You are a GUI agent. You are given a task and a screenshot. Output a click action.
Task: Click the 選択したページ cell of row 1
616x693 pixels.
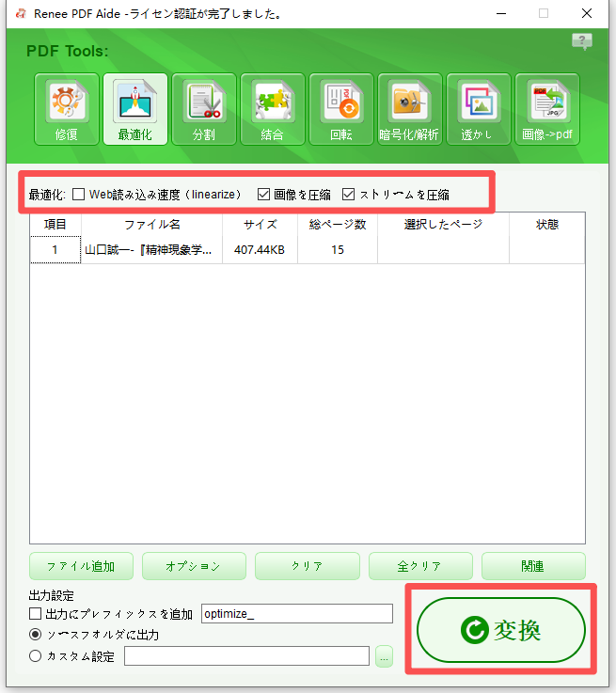coord(443,250)
